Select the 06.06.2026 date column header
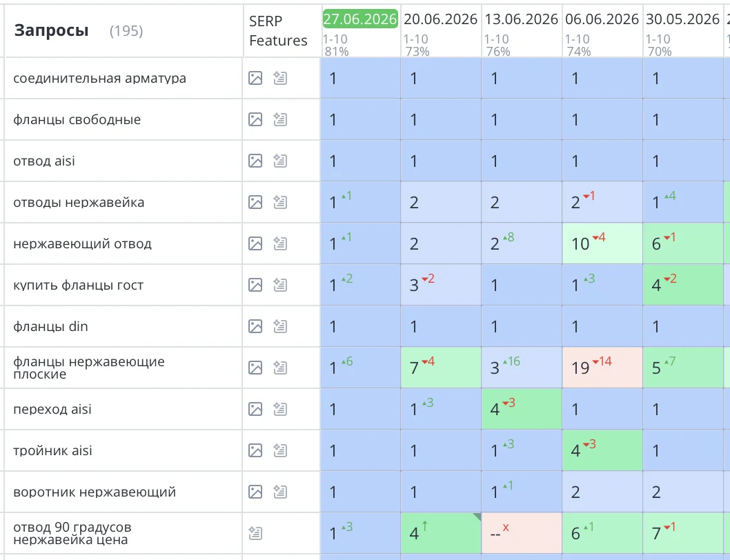 tap(602, 19)
